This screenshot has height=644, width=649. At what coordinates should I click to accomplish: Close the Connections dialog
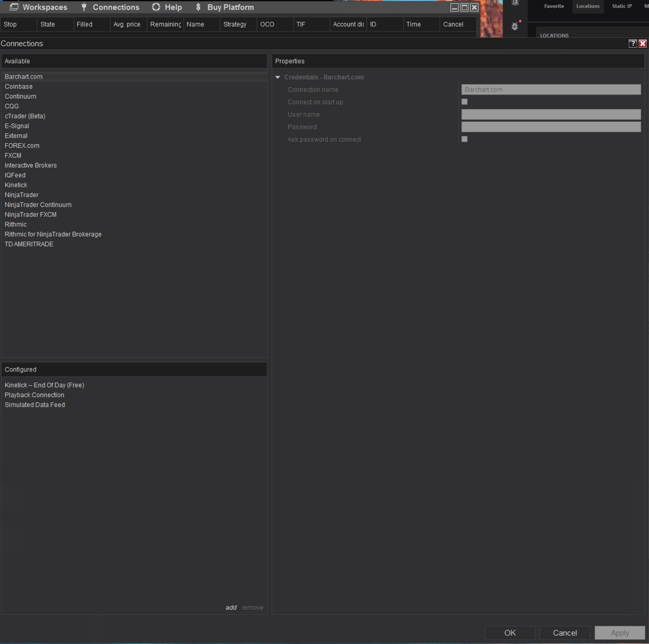click(x=643, y=43)
